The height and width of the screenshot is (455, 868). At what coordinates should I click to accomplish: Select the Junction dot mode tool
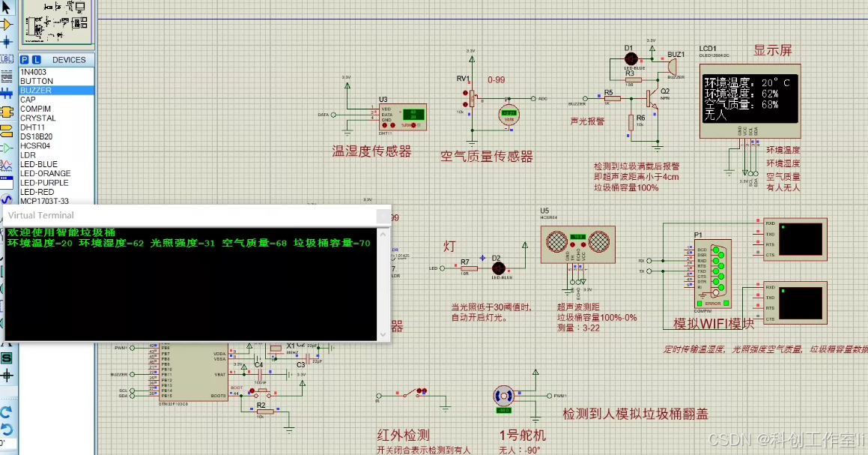[6, 41]
